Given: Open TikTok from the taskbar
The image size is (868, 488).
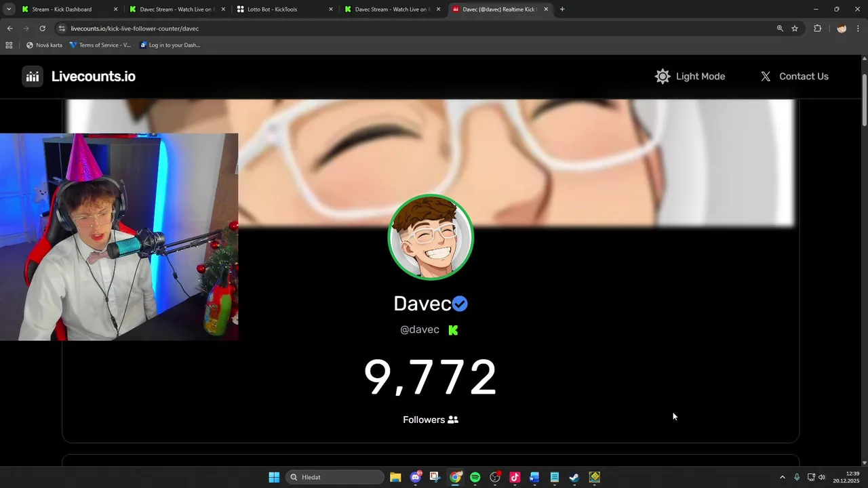Looking at the screenshot, I should (515, 477).
